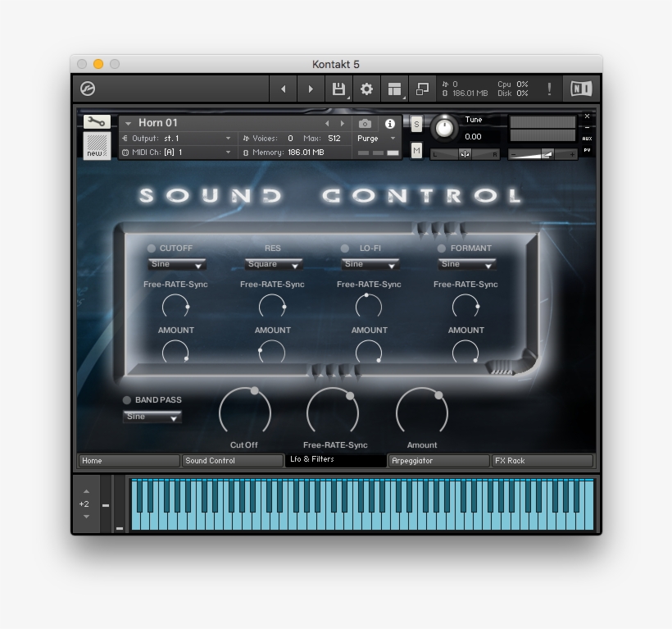The width and height of the screenshot is (672, 629).
Task: Open the Arpeggiator tab
Action: pos(439,461)
